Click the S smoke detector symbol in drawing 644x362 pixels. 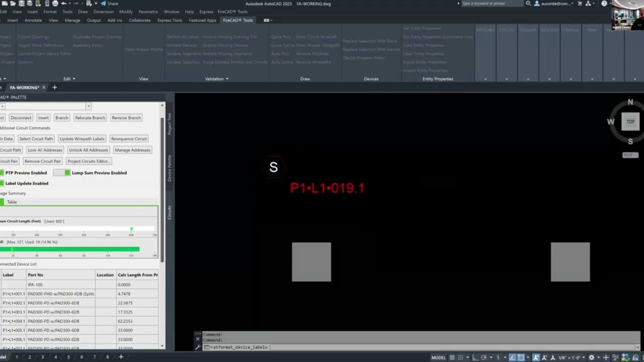pos(273,167)
